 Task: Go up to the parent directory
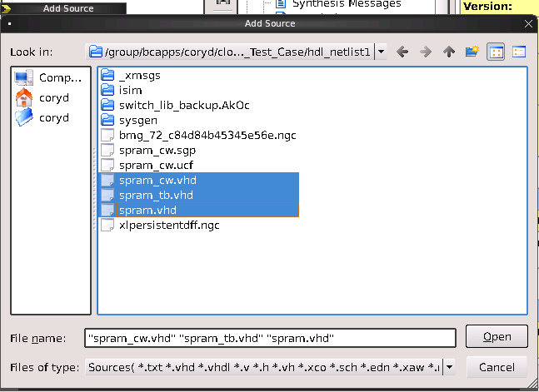[449, 52]
